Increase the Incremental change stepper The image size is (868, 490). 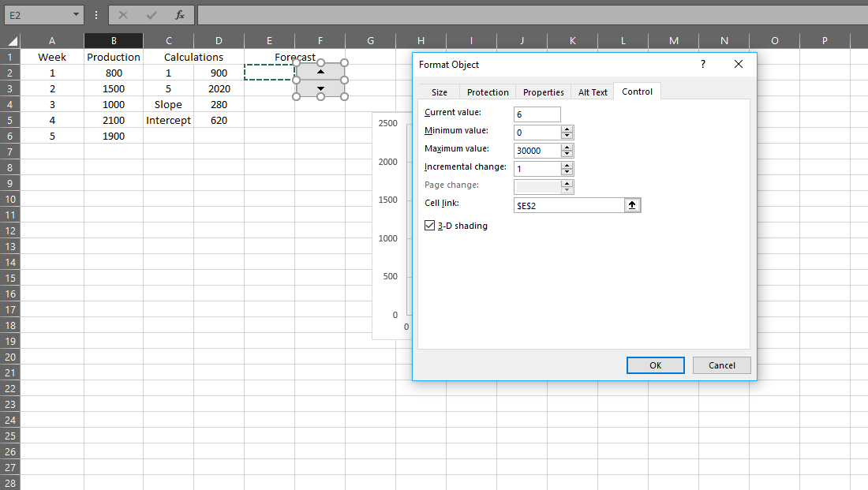click(567, 166)
